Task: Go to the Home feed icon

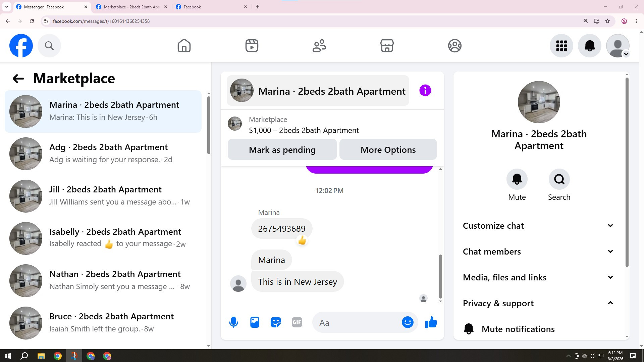Action: [x=184, y=46]
